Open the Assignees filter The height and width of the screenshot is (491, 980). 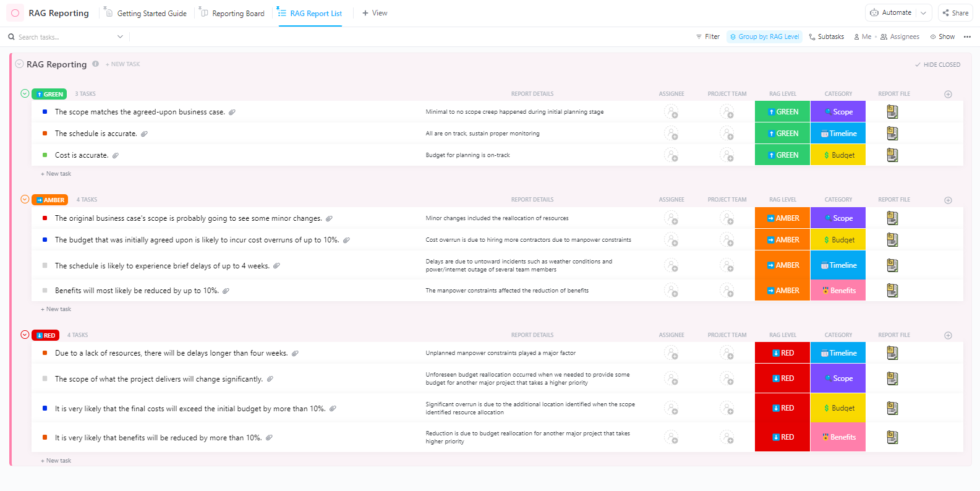(900, 37)
